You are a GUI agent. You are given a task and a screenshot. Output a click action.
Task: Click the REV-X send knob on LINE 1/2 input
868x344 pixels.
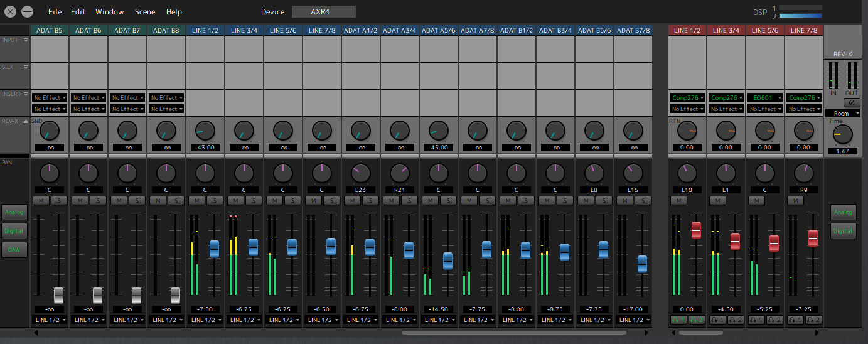pos(205,131)
